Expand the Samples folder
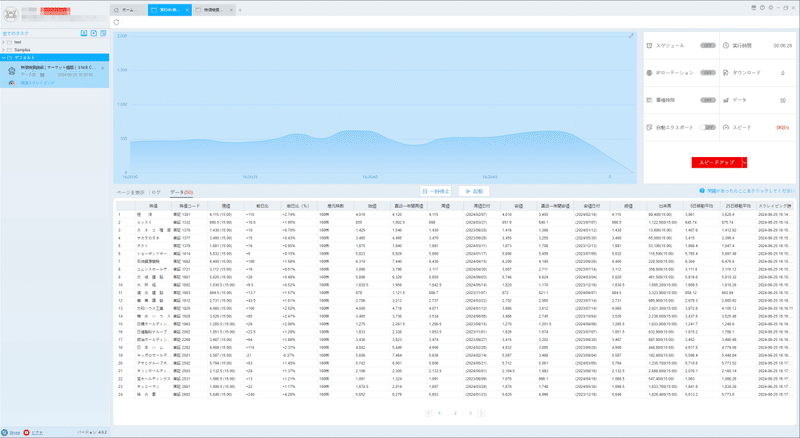The image size is (800, 438). pyautogui.click(x=4, y=50)
